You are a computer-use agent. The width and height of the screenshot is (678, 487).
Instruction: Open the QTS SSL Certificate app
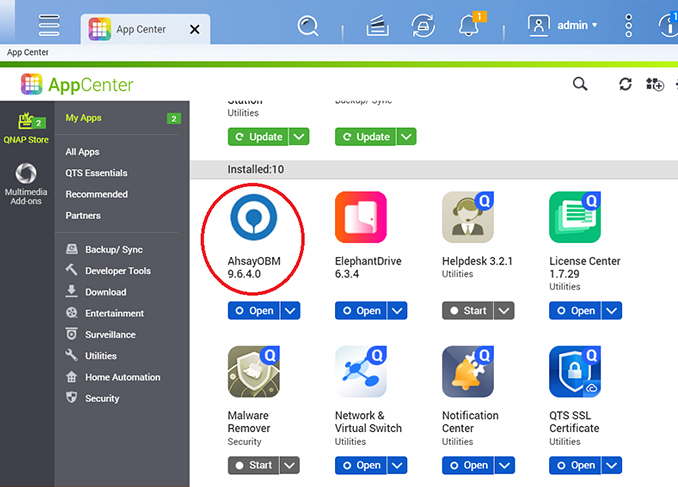point(575,465)
